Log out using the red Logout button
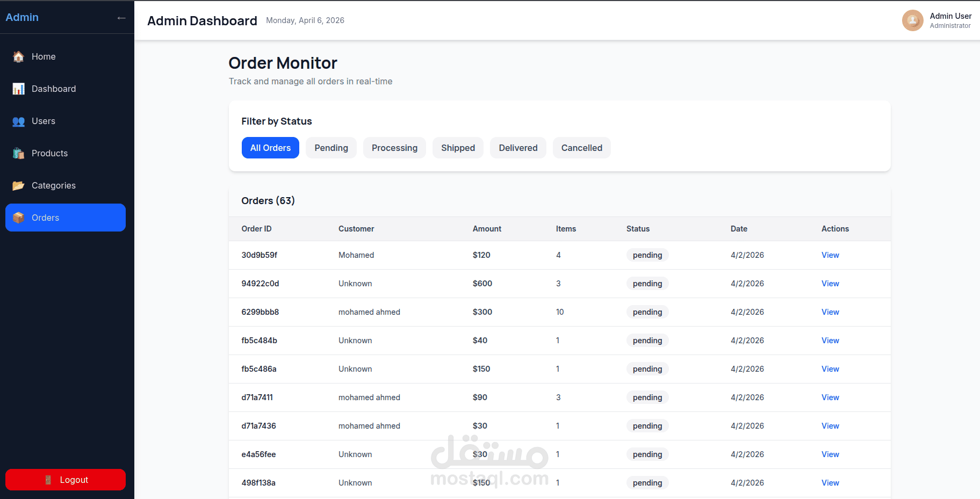 click(66, 480)
